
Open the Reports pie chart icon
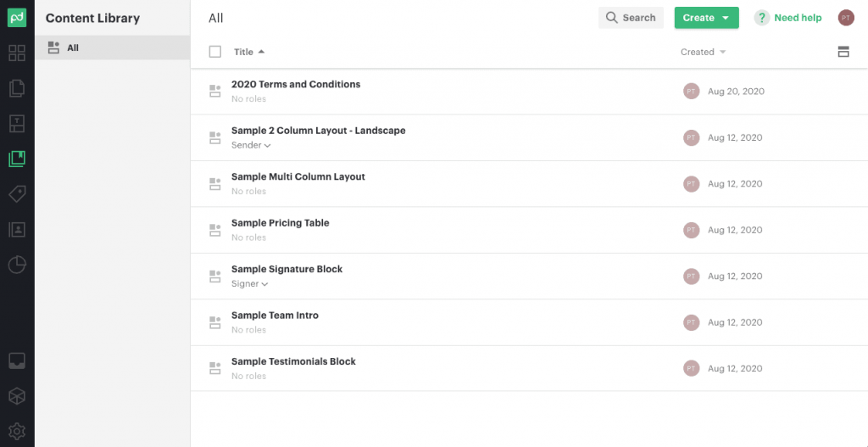click(x=17, y=265)
